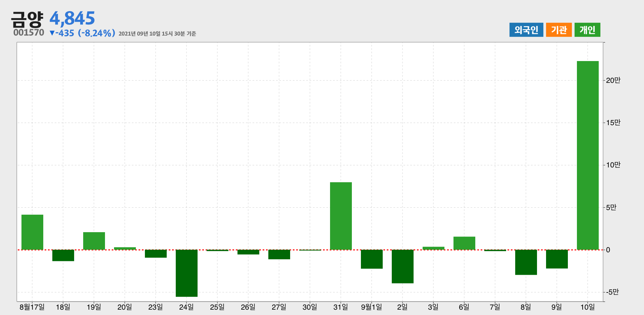Click the -5만 y-axis label
This screenshot has height=315, width=644.
click(x=612, y=292)
